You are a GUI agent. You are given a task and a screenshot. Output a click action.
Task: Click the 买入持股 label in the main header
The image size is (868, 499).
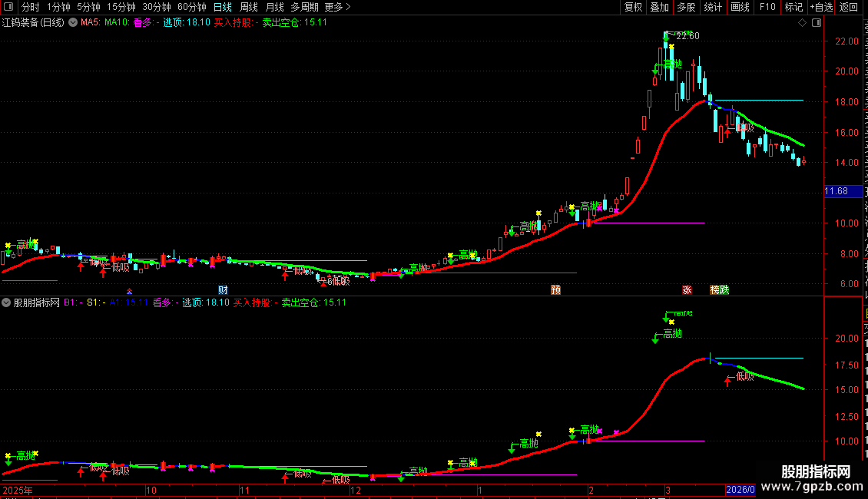(x=236, y=23)
